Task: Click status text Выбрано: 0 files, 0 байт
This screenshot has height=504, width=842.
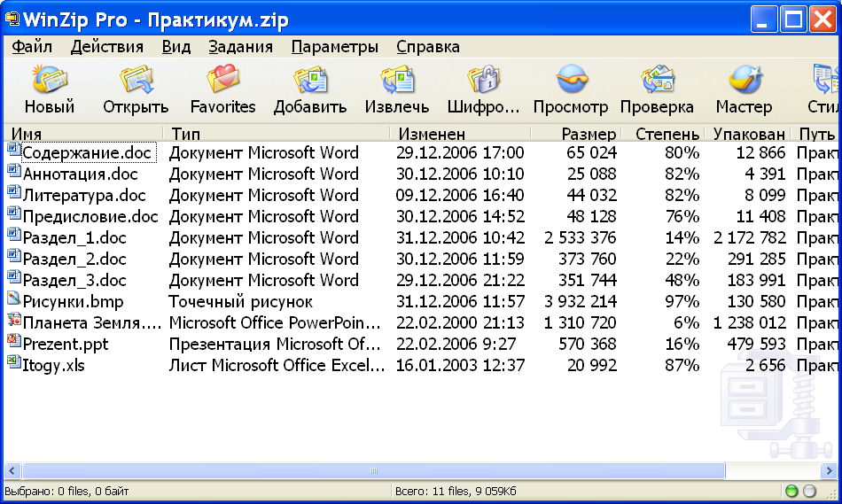Action: point(66,491)
